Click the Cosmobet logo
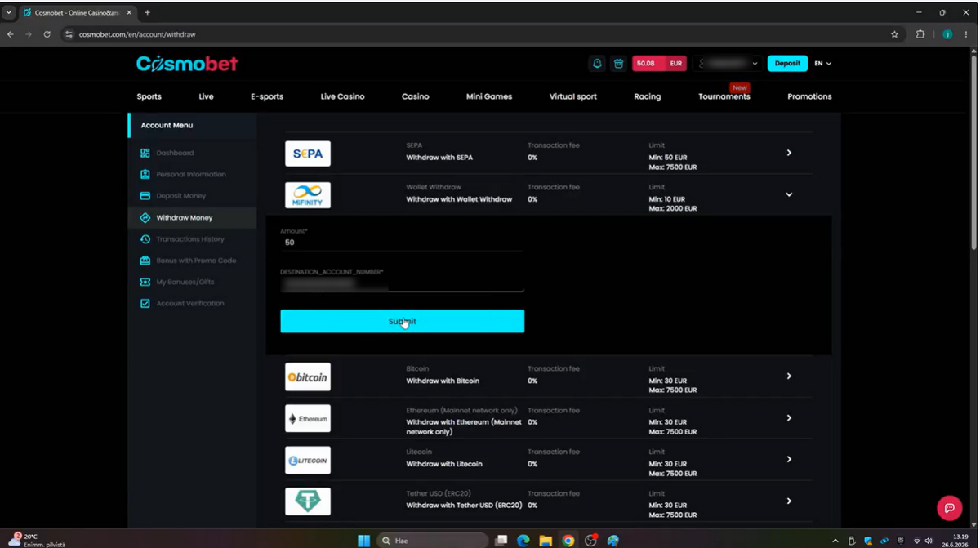Viewport: 980px width, 548px height. (187, 64)
